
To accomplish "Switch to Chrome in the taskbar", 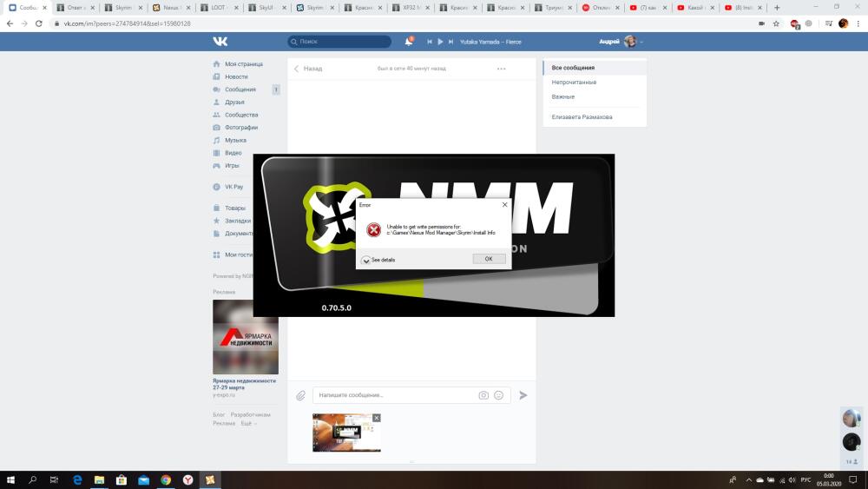I will (x=166, y=480).
